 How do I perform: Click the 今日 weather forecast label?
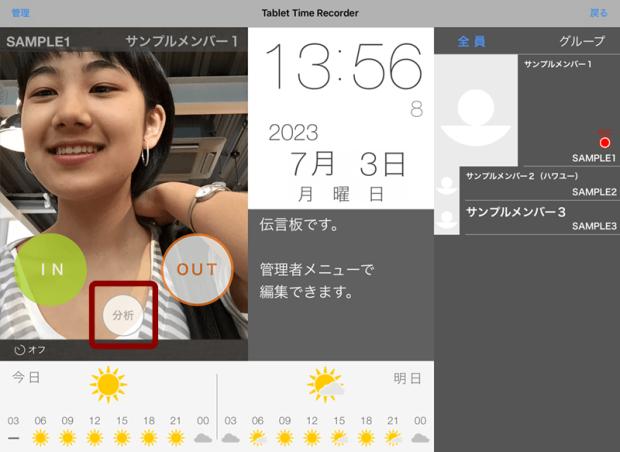(x=26, y=378)
